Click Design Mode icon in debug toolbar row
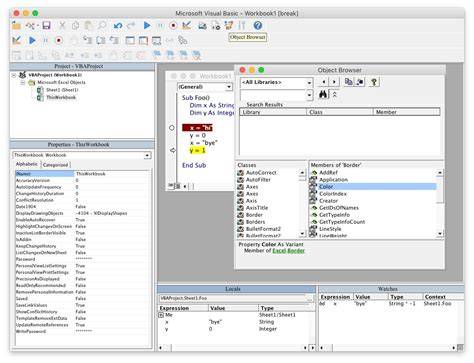 16,41
